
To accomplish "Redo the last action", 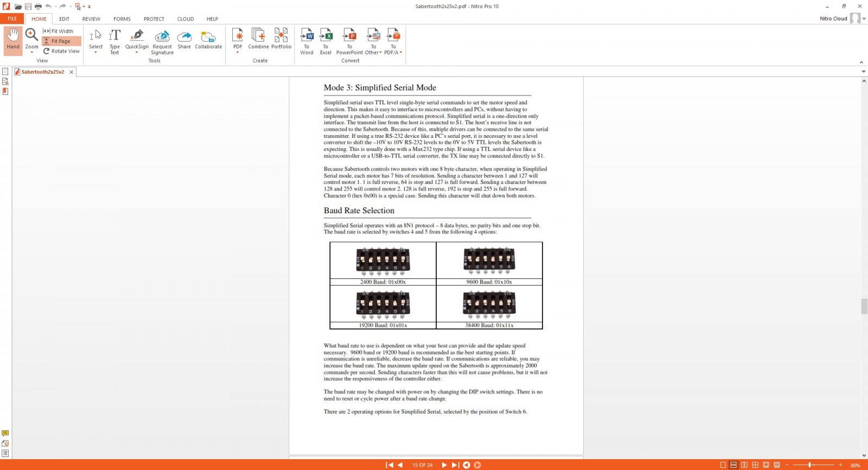I will tap(63, 7).
